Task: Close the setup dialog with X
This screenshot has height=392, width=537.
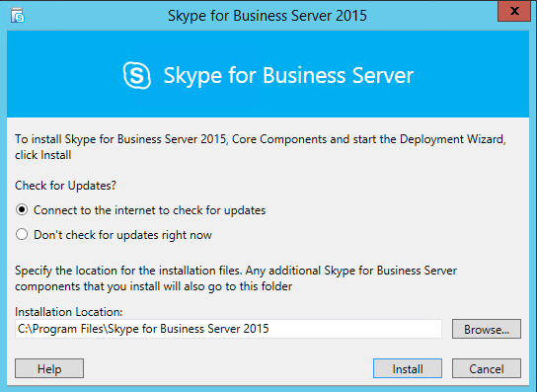Action: pos(514,11)
